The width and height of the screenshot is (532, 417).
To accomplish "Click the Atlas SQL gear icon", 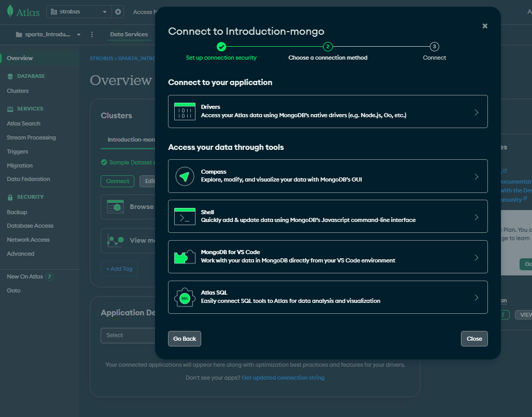I will coord(185,297).
